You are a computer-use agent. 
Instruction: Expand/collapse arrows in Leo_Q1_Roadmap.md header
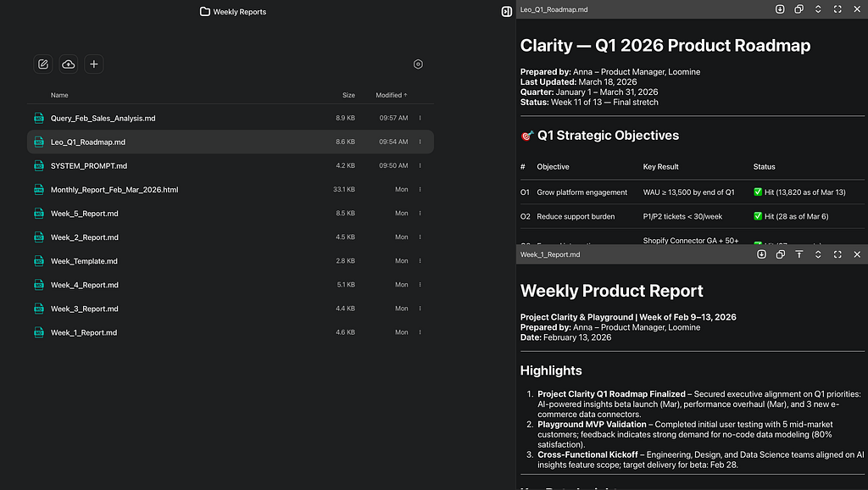click(818, 9)
